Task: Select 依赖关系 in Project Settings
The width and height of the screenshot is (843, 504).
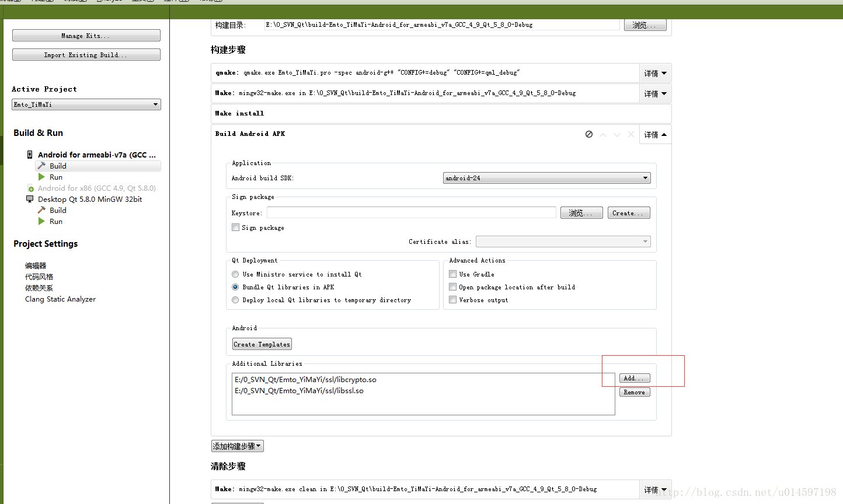Action: coord(39,288)
